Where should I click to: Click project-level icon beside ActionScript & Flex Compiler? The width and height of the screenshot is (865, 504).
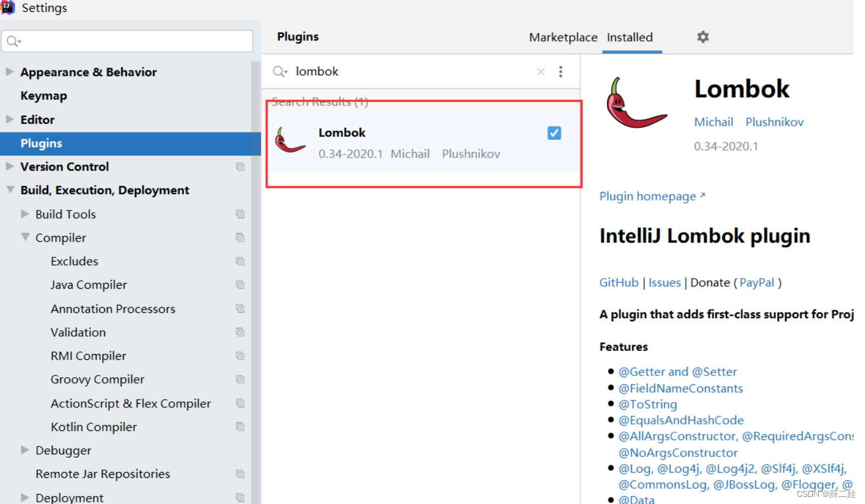[240, 403]
